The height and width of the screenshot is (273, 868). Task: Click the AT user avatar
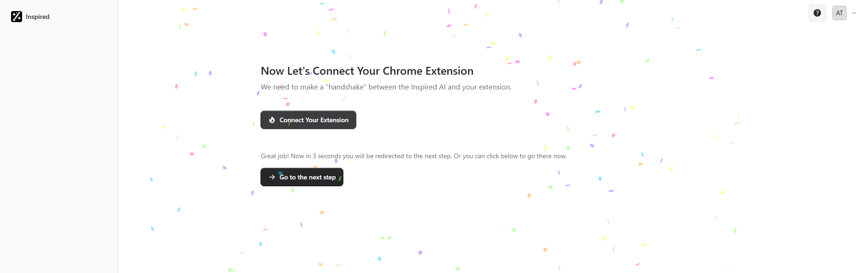click(x=839, y=13)
